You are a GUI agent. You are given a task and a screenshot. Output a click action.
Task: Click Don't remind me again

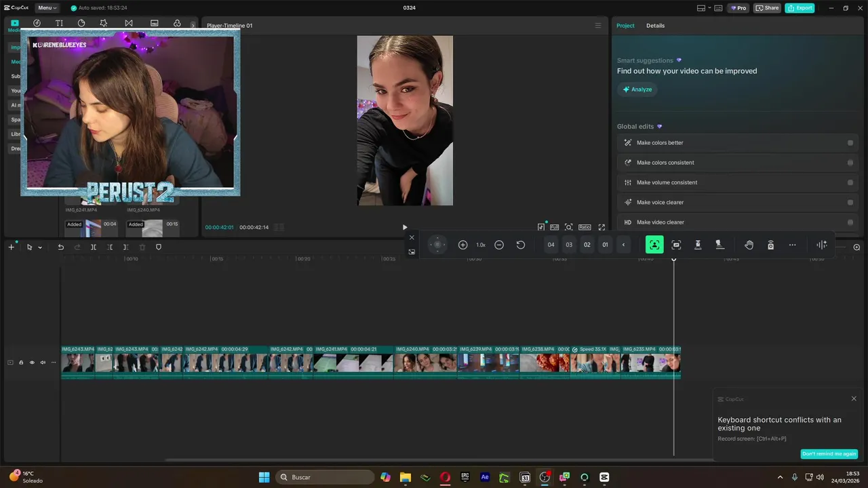(829, 454)
